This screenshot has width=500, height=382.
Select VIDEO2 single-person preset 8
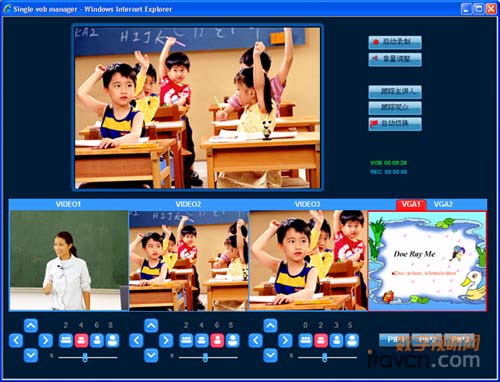click(232, 340)
